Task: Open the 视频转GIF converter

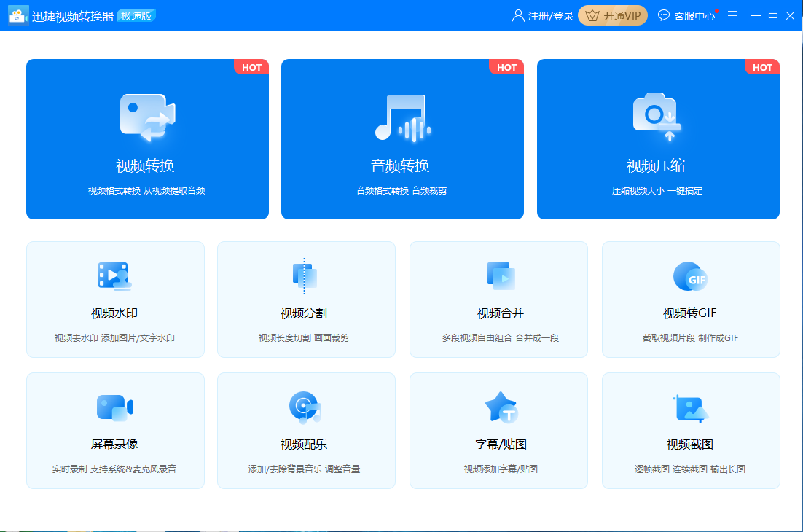Action: (x=690, y=299)
